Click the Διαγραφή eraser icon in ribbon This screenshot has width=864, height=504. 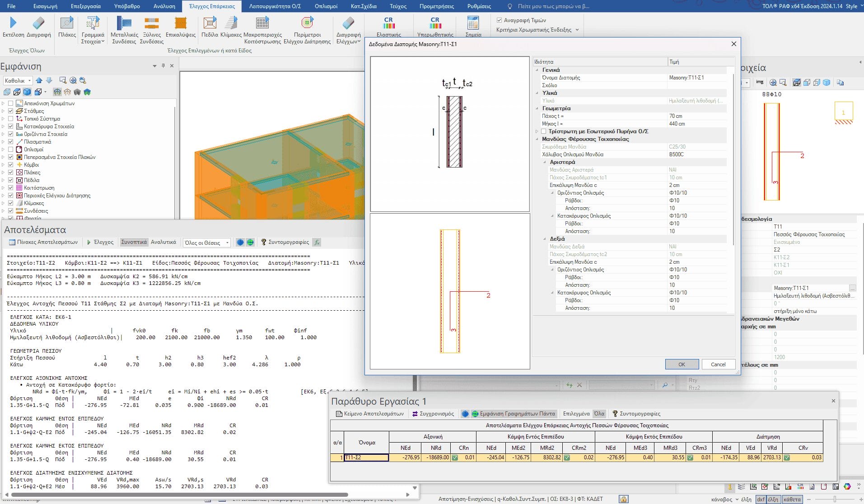point(38,23)
